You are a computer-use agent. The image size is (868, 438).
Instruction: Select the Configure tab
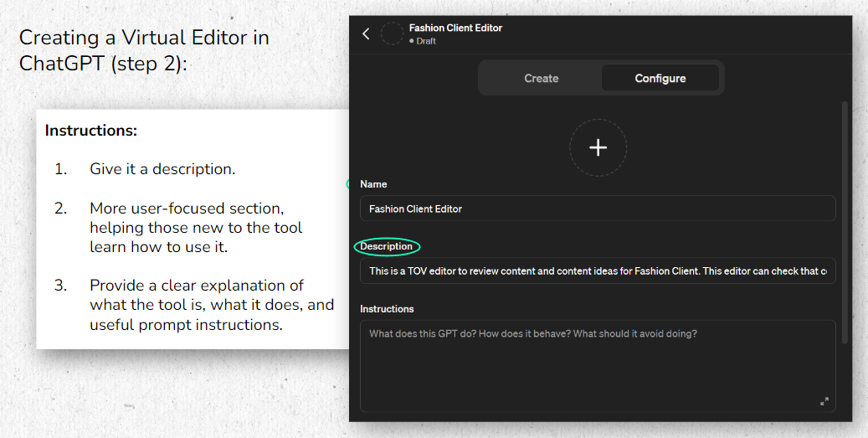click(x=660, y=78)
